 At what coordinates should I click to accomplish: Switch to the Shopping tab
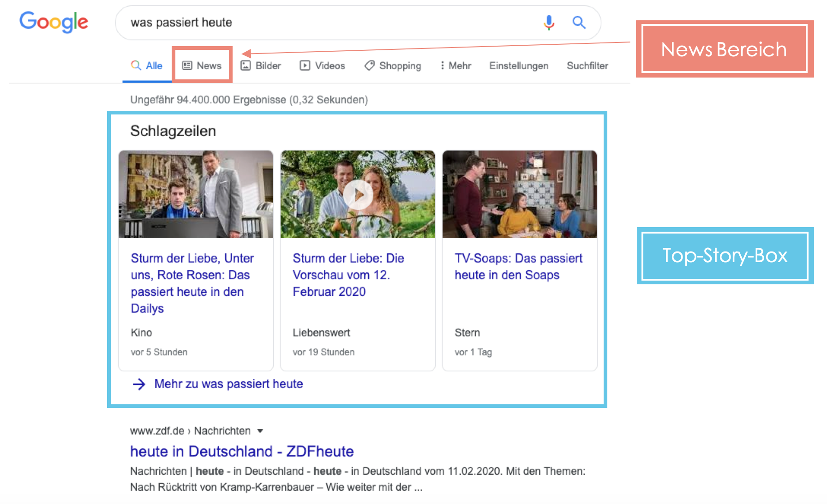tap(393, 66)
